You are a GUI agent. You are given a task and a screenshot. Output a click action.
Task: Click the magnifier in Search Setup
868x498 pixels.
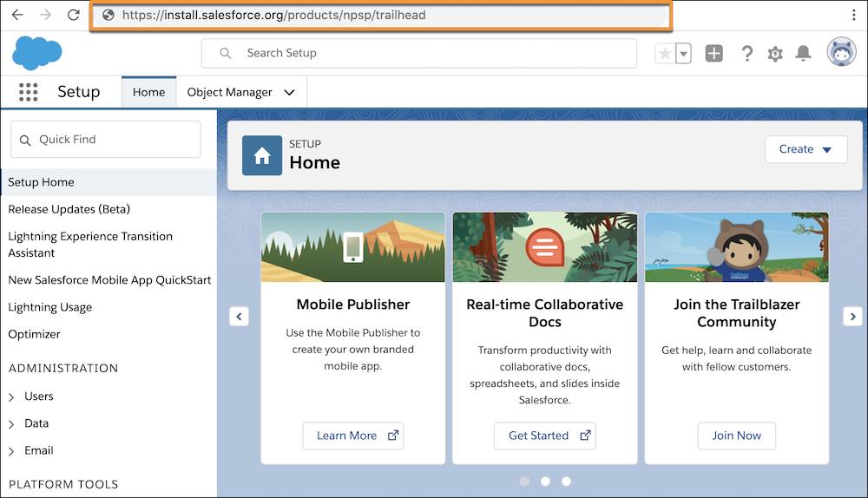226,53
